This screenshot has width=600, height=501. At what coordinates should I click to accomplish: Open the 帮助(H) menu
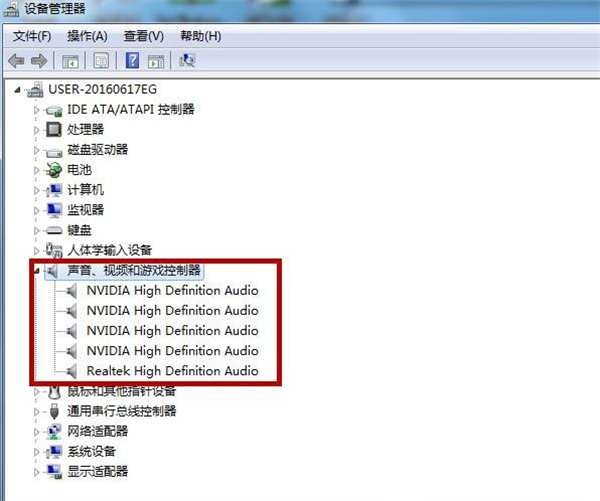[x=200, y=36]
